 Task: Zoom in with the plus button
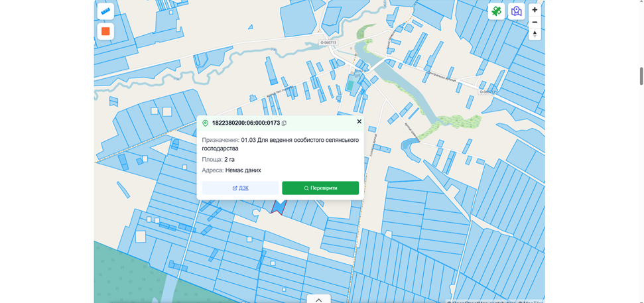coord(535,9)
